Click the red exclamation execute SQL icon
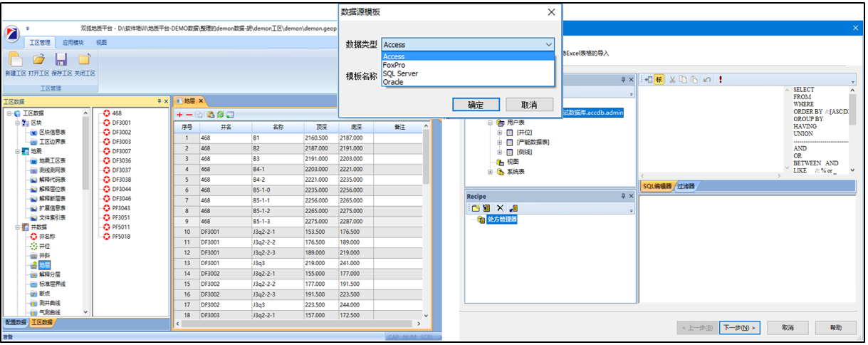Image resolution: width=868 pixels, height=345 pixels. [x=720, y=80]
